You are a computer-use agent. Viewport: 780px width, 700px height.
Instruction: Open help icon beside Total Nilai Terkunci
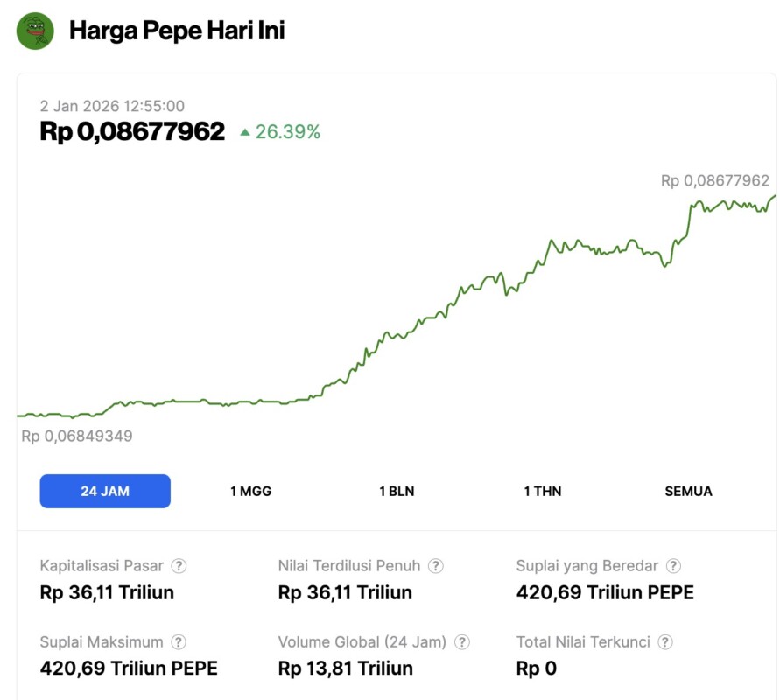[x=665, y=642]
